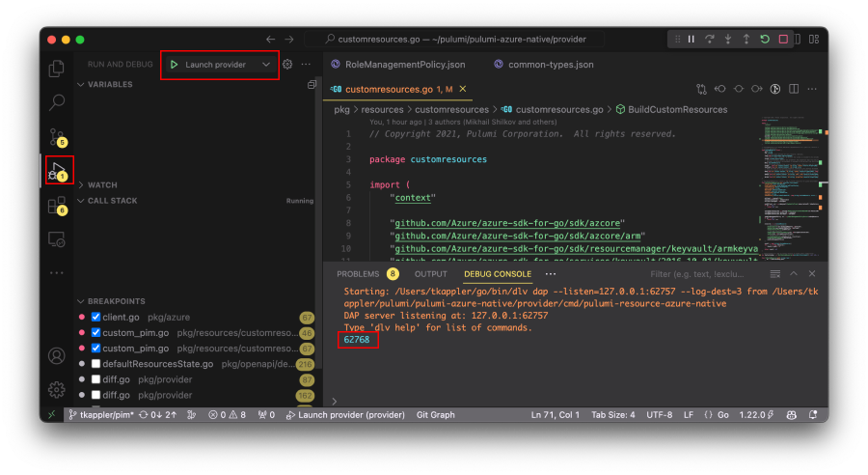Viewport: 868px width, 475px height.
Task: Click the green Restart debug icon
Action: click(765, 40)
